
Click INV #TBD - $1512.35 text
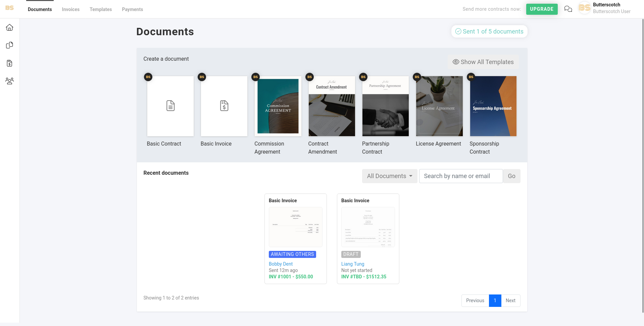[364, 277]
